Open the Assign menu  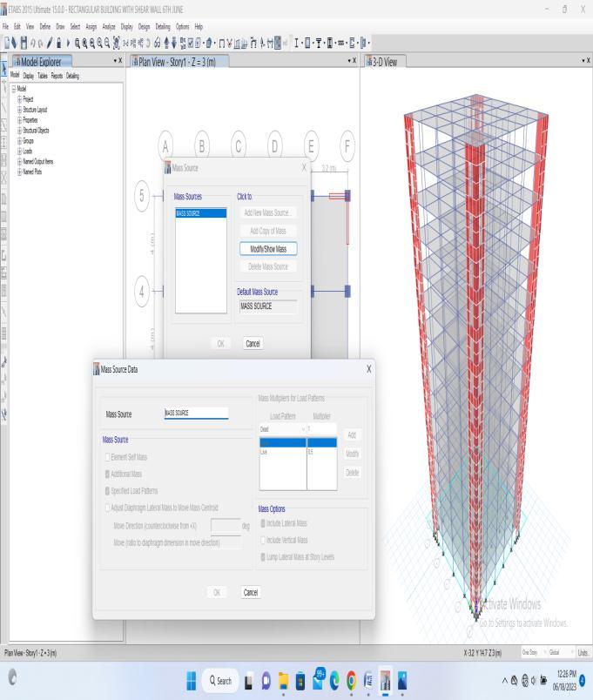(91, 27)
